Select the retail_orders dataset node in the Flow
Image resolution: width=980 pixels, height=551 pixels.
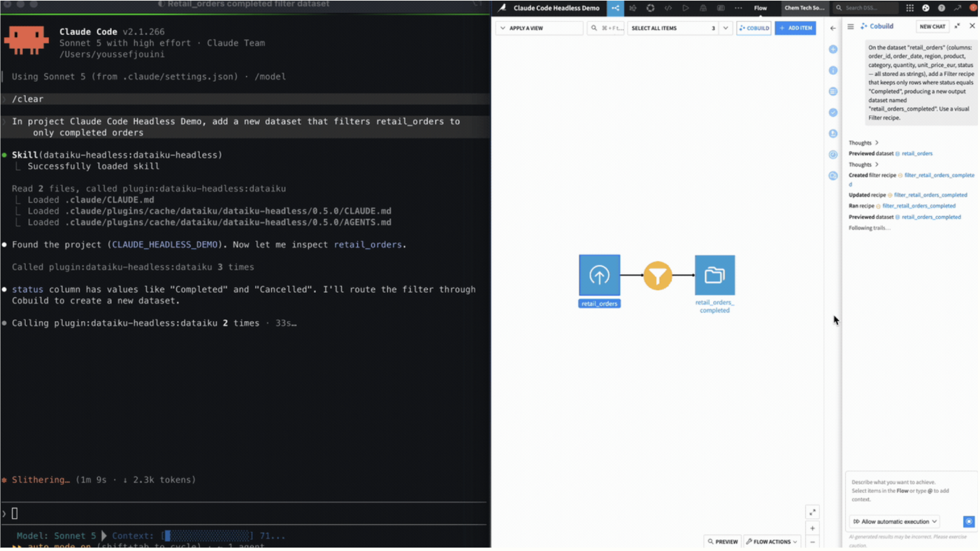click(x=599, y=275)
